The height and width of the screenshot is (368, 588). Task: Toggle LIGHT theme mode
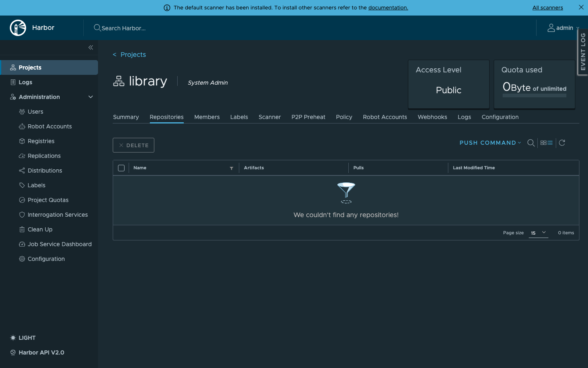[23, 338]
